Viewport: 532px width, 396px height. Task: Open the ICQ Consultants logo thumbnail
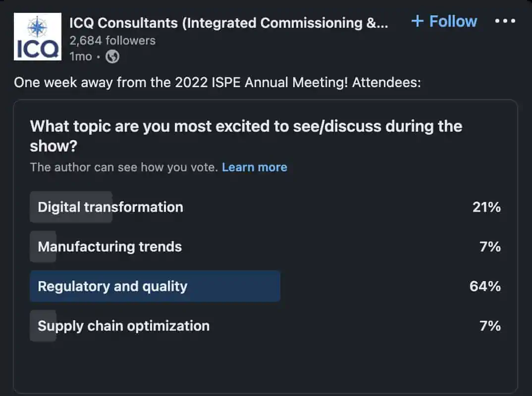pyautogui.click(x=38, y=37)
